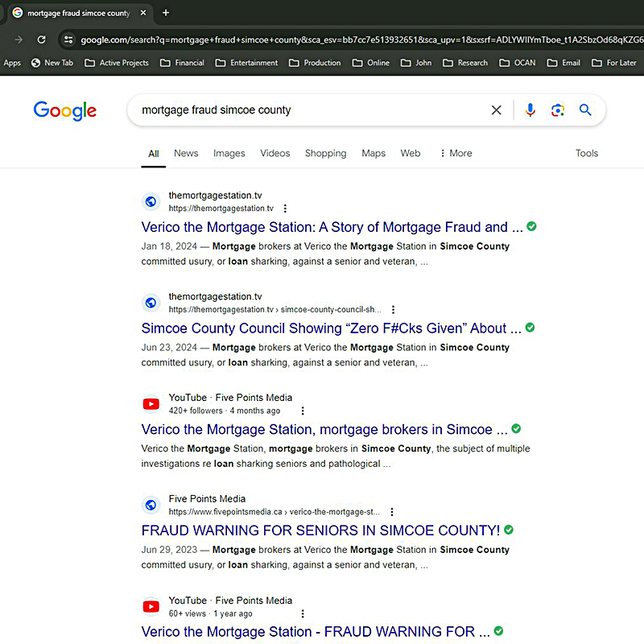Switch to the Images tab
This screenshot has height=644, width=644.
coord(229,153)
